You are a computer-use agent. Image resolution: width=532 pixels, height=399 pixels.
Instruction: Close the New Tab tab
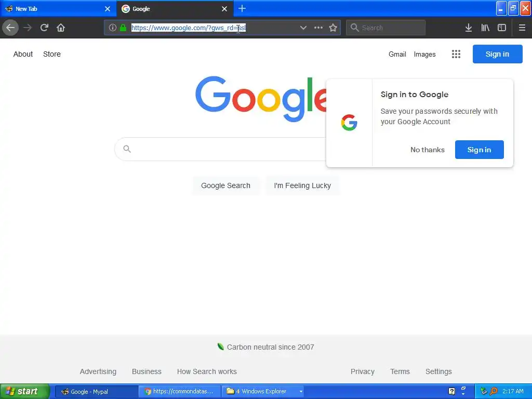[x=108, y=9]
